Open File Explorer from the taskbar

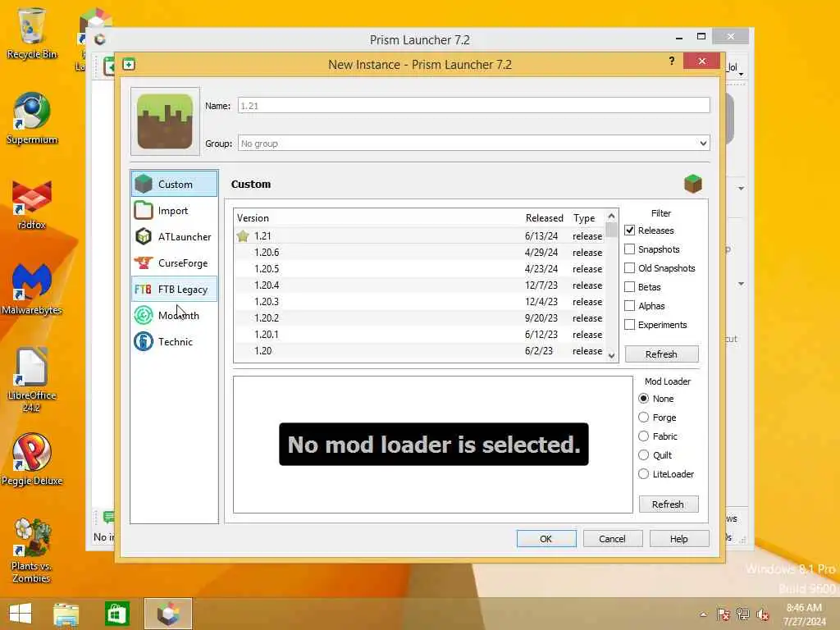click(x=66, y=614)
